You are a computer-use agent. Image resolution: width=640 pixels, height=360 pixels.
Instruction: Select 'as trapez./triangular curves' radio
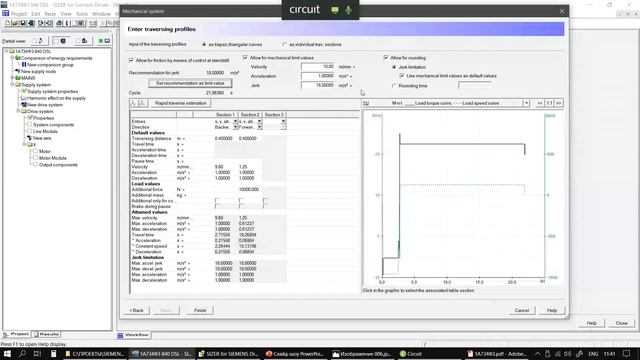(x=204, y=44)
